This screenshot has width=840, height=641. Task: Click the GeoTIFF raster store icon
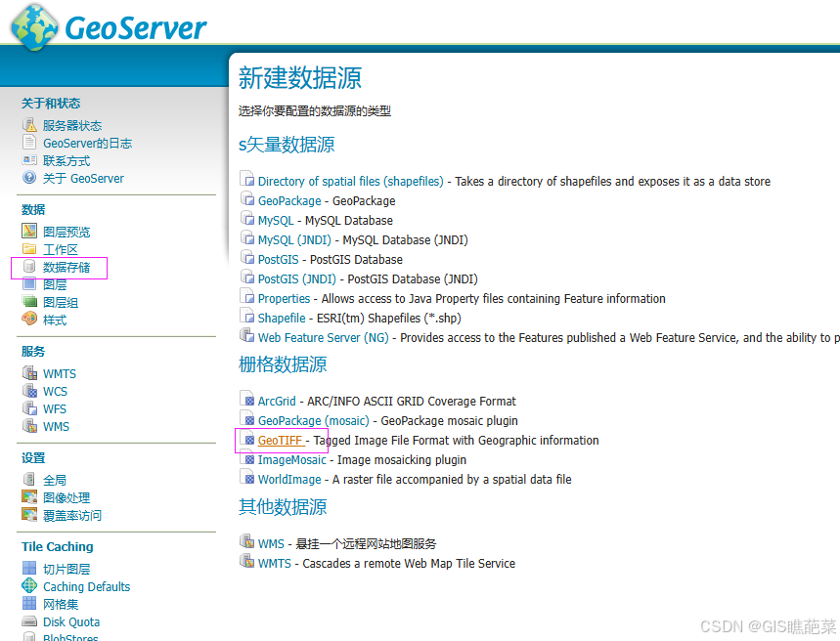click(247, 439)
